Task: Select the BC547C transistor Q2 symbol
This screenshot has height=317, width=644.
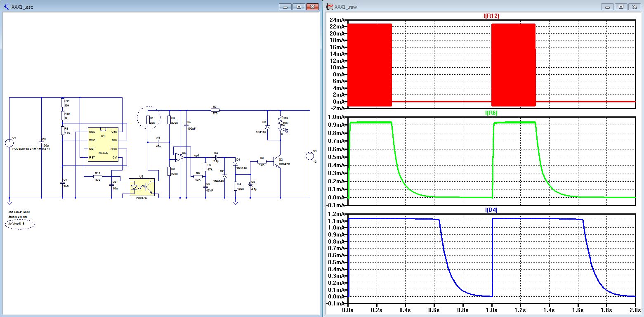Action: point(278,161)
